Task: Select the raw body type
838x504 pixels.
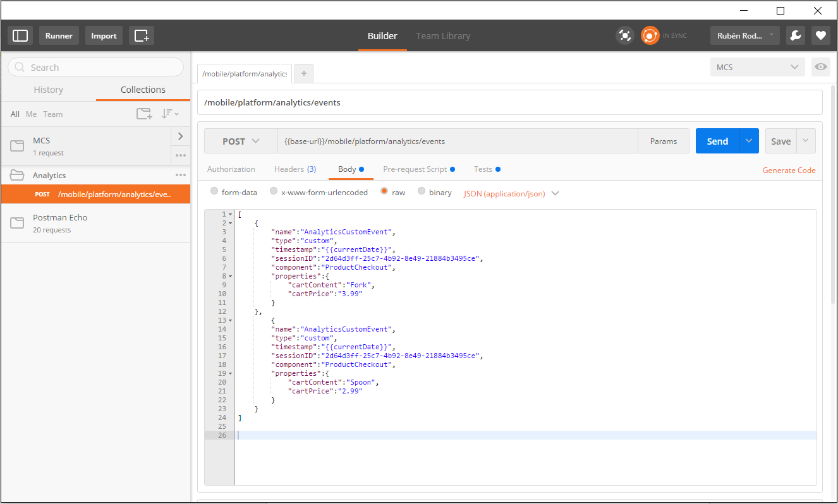Action: (384, 192)
